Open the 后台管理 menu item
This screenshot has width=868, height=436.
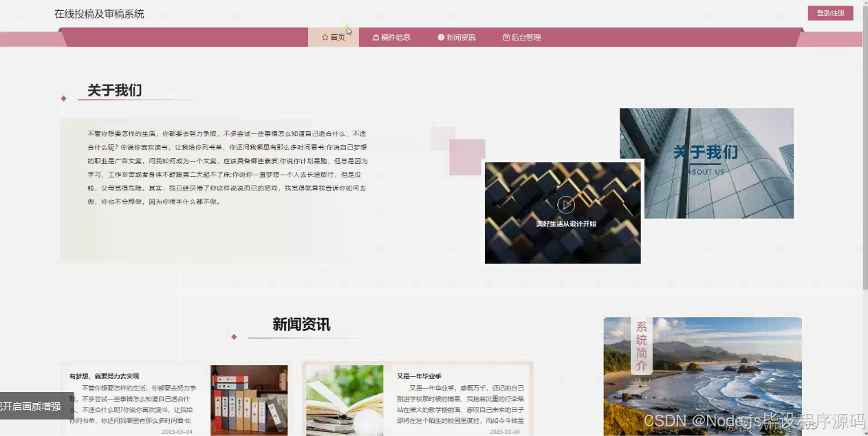coord(524,38)
